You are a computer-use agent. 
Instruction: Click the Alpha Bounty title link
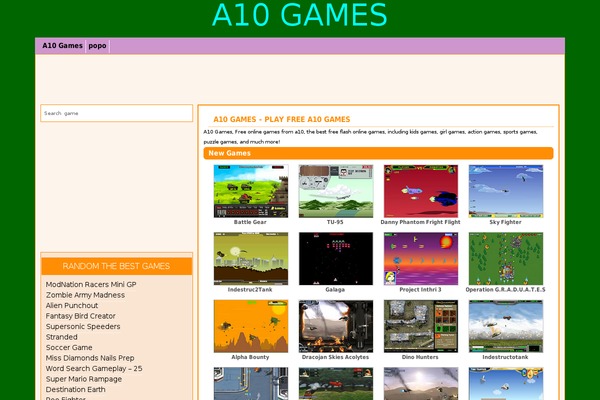click(250, 357)
